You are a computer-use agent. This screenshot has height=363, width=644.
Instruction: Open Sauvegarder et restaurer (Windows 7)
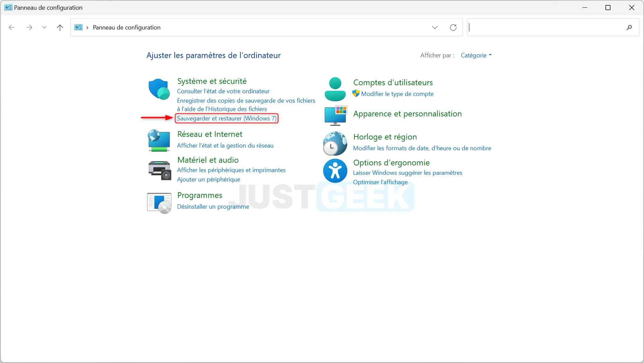(x=227, y=118)
